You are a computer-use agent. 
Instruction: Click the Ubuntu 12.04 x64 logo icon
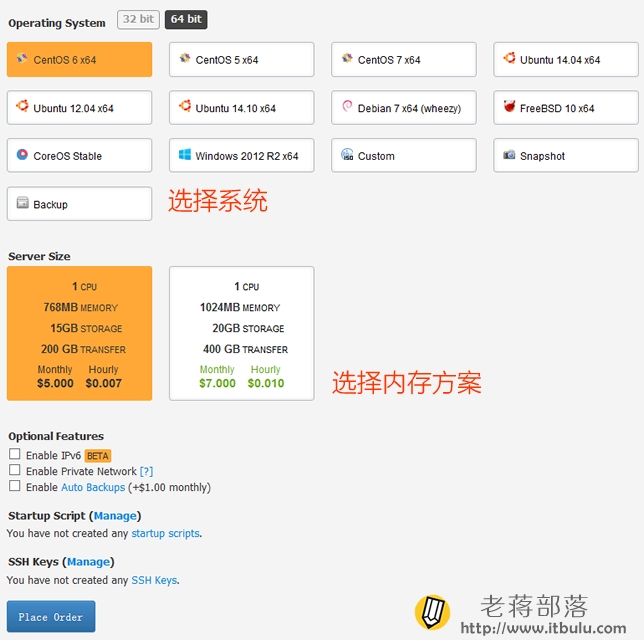point(22,106)
